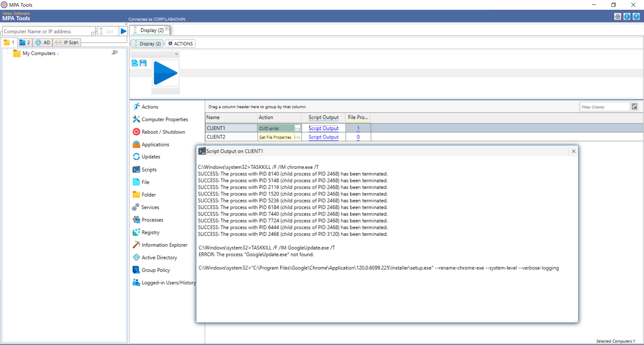
Task: Open the Log icon in CLIENT2 row
Action: click(x=297, y=137)
